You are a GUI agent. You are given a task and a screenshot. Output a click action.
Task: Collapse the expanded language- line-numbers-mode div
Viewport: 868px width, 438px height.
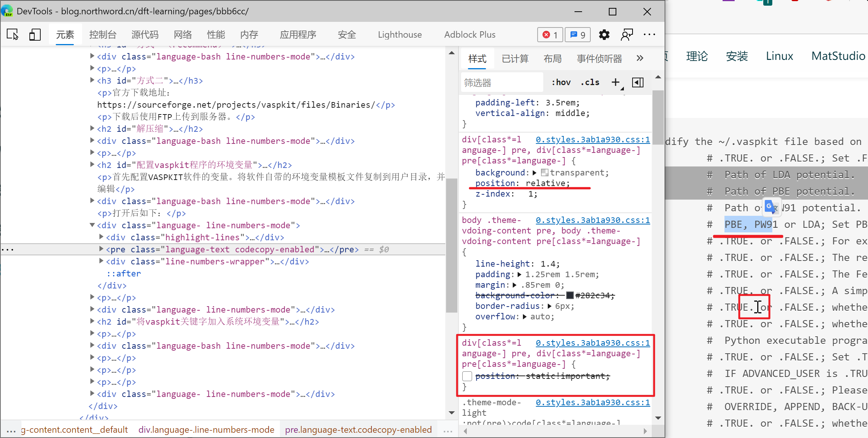(x=92, y=225)
